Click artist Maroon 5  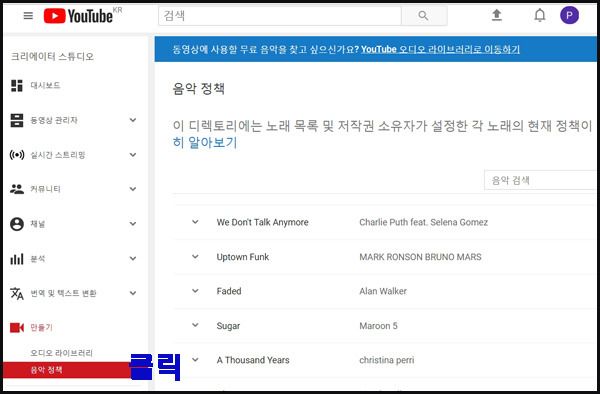coord(378,326)
